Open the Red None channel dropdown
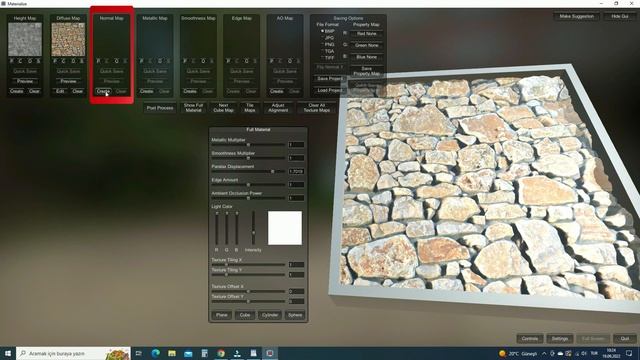Image resolution: width=640 pixels, height=360 pixels. (367, 34)
